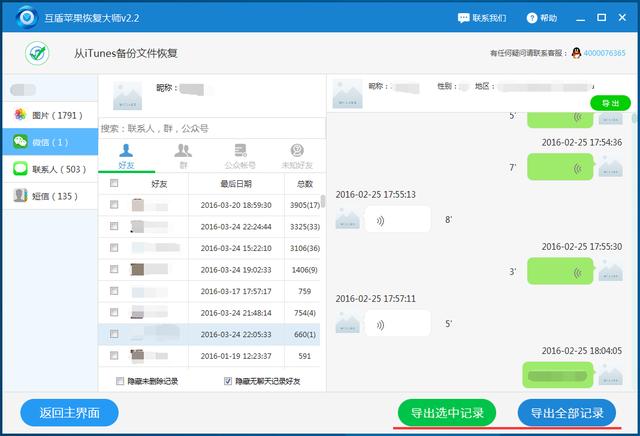Check the row dated 2016-03-24 15:22:10
Viewport: 640px width, 436px height.
pos(114,248)
